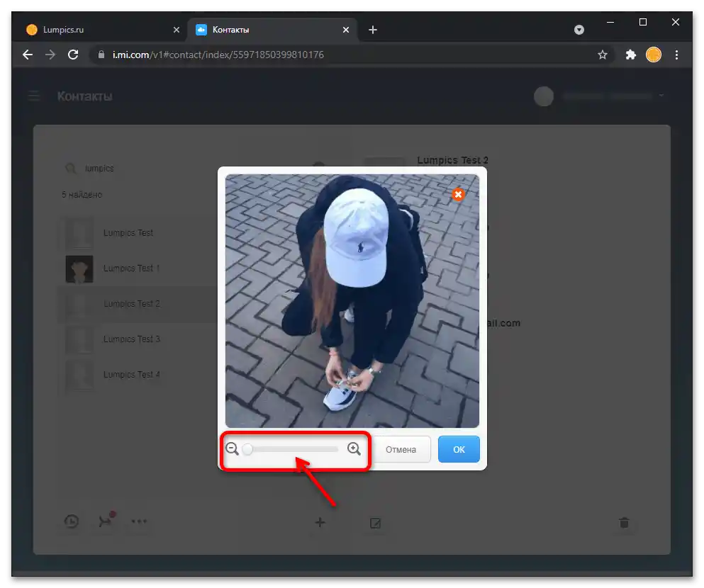
Task: Select the Lumpics Test 3 contact
Action: pyautogui.click(x=137, y=339)
